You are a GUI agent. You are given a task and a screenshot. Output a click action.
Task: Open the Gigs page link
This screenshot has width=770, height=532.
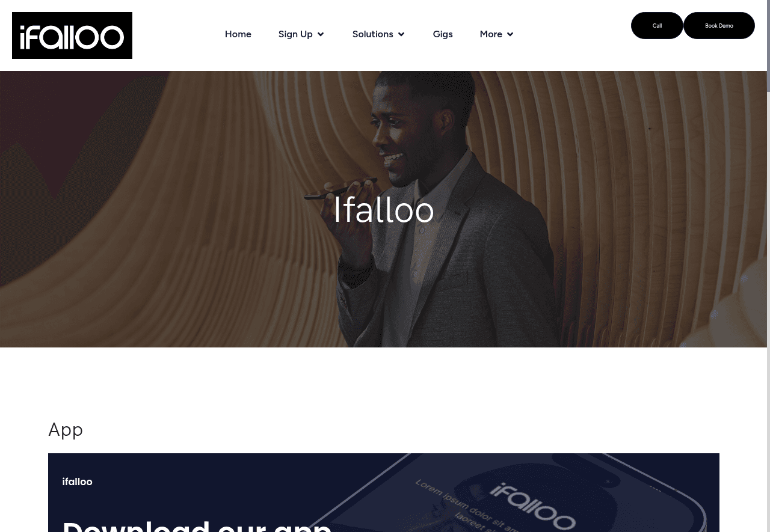443,34
